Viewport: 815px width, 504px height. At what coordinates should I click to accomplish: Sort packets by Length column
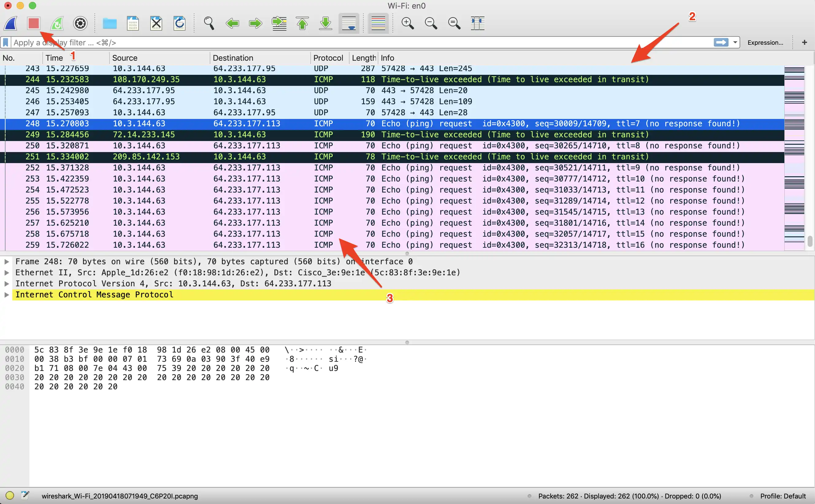[x=363, y=58]
